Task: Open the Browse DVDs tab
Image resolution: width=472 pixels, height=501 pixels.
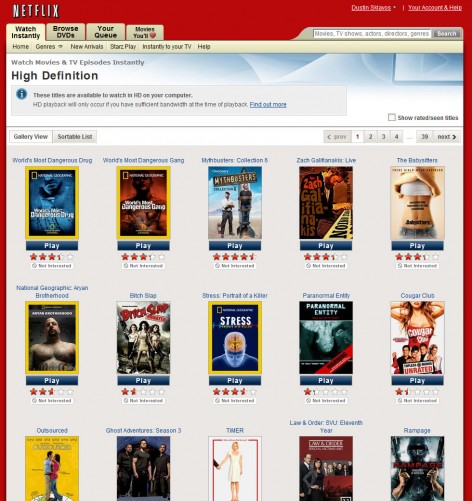Action: tap(66, 32)
